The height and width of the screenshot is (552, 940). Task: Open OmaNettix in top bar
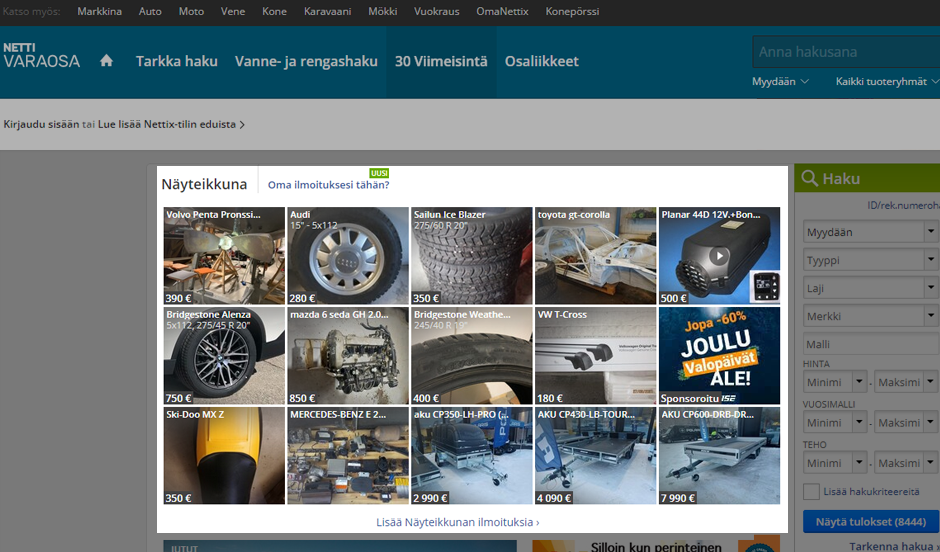point(502,11)
